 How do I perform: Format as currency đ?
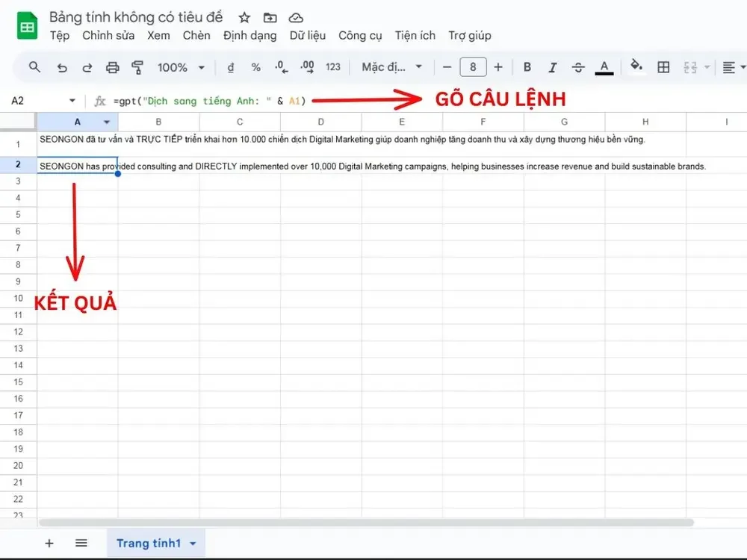[231, 68]
